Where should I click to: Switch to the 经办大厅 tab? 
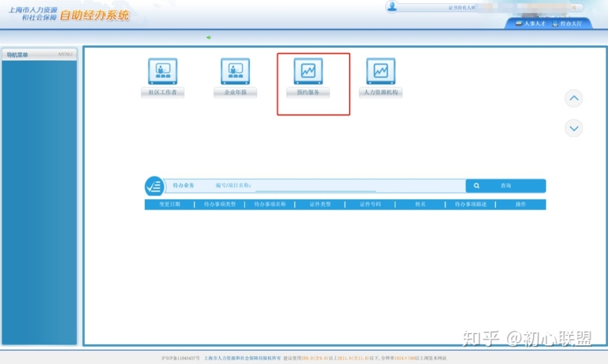click(567, 24)
